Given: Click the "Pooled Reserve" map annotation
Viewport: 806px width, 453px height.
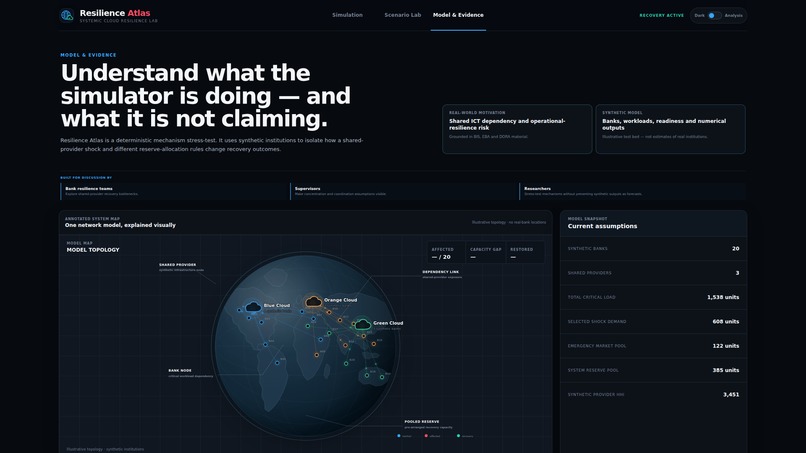Looking at the screenshot, I should point(422,422).
